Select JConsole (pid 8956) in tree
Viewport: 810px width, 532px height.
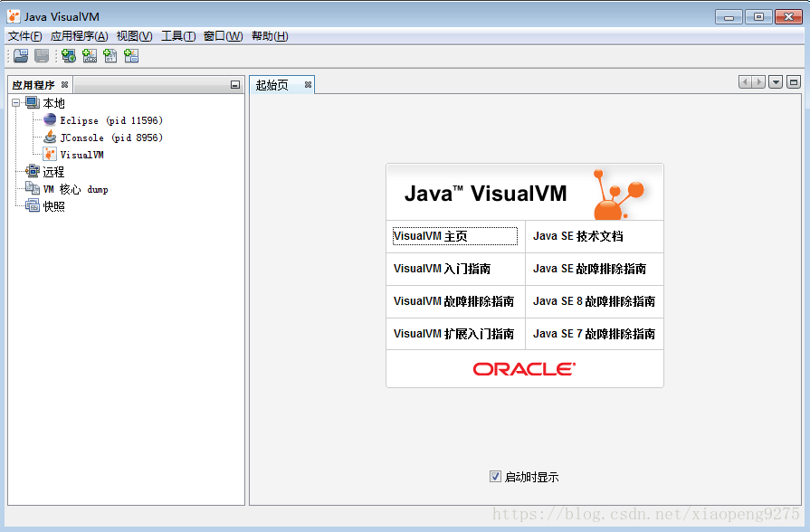tap(111, 138)
